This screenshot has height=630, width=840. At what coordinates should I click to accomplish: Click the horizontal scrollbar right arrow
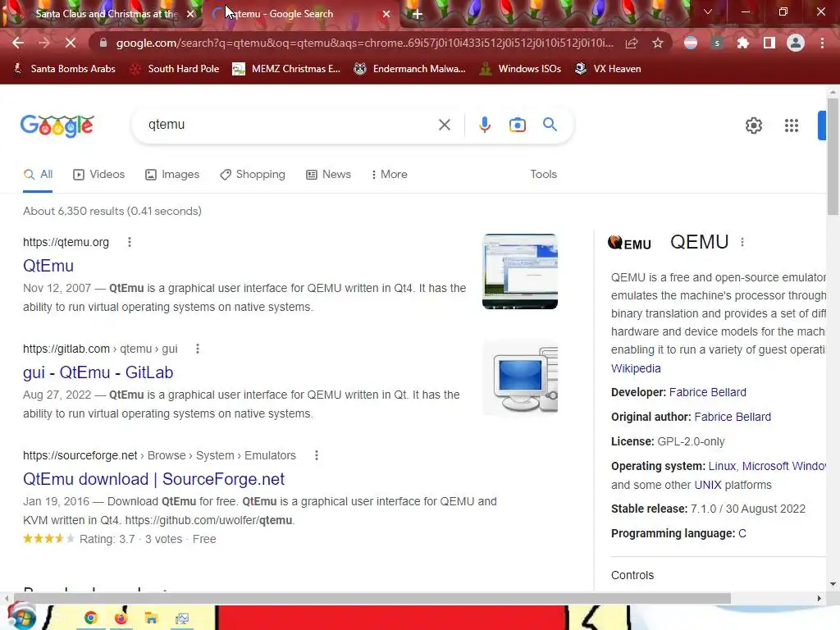click(819, 598)
